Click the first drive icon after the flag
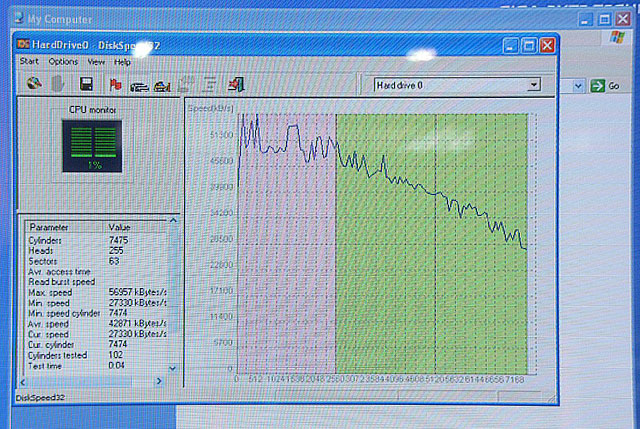 (x=139, y=85)
